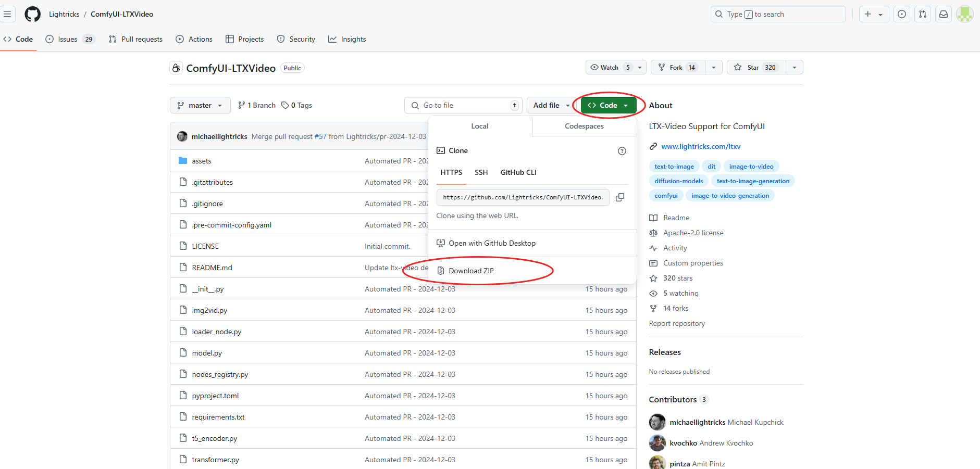The width and height of the screenshot is (980, 469).
Task: Visit www.lightricks.com/ltxv website link
Action: pos(701,146)
